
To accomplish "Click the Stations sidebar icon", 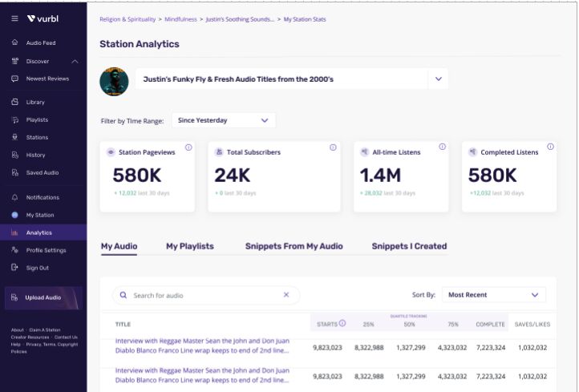I will point(14,137).
